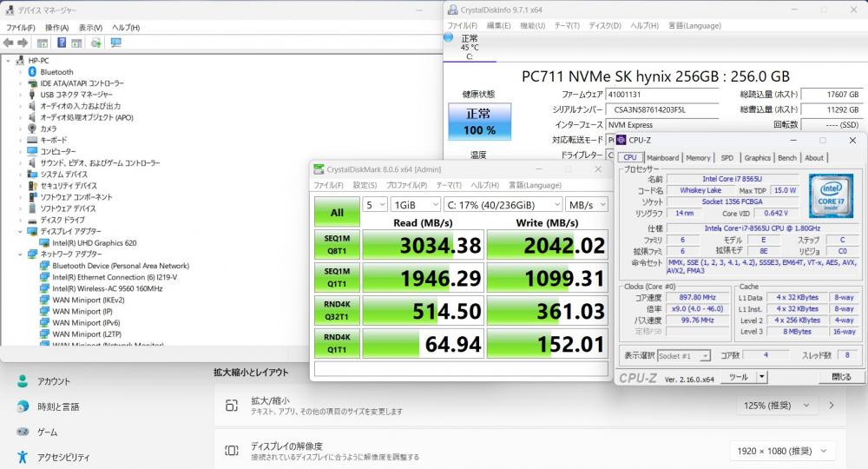Open the MB/s unit dropdown in CrystalDiskMark

[x=586, y=205]
